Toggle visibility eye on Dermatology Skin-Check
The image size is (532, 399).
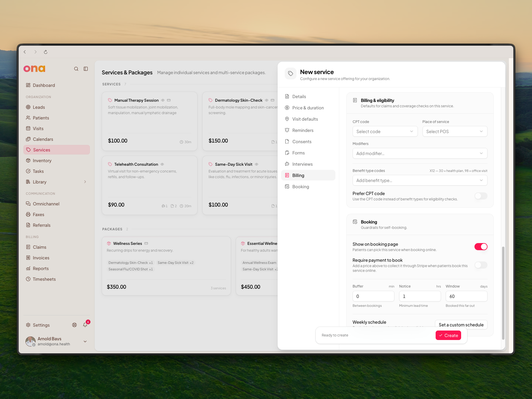pyautogui.click(x=267, y=100)
